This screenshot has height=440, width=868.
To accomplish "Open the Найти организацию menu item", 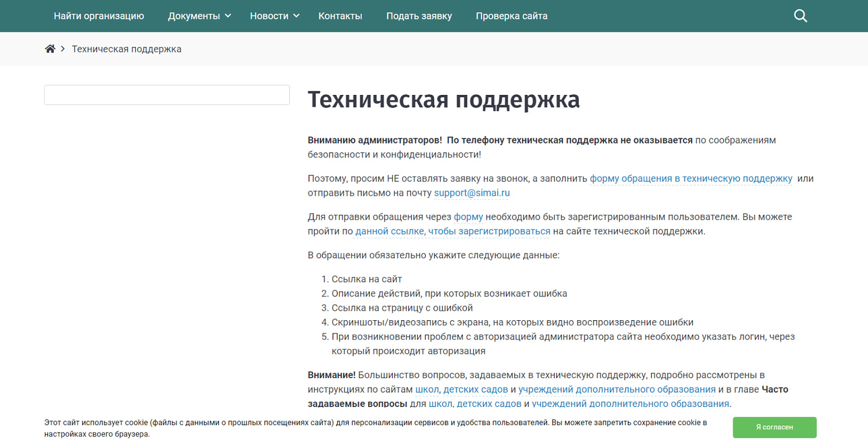I will click(99, 16).
